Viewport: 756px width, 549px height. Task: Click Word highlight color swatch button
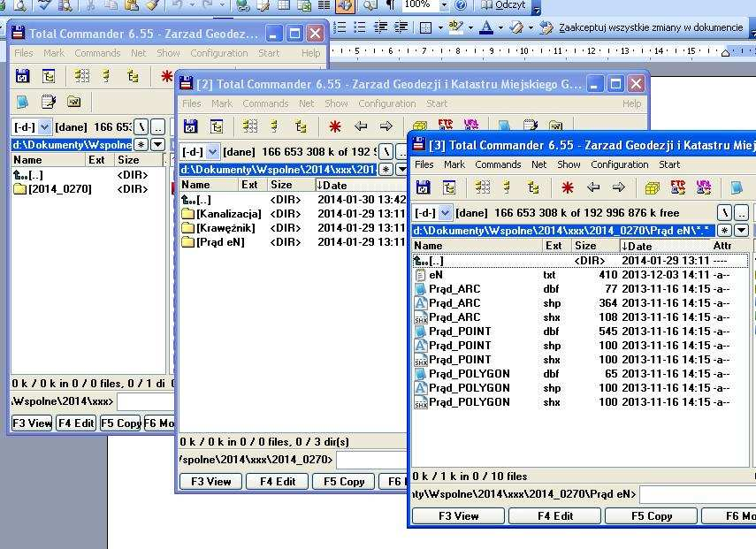[x=456, y=27]
